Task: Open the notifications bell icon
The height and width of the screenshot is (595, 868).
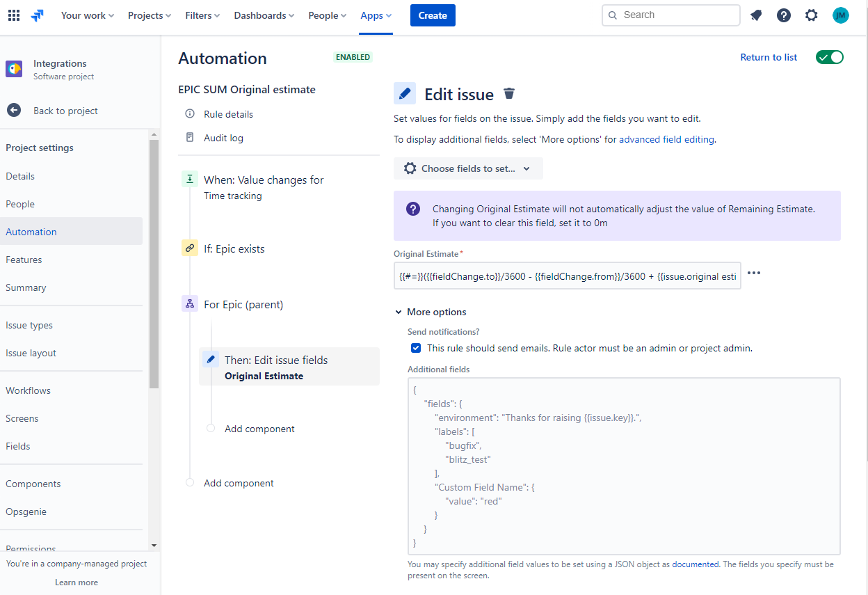Action: point(756,15)
